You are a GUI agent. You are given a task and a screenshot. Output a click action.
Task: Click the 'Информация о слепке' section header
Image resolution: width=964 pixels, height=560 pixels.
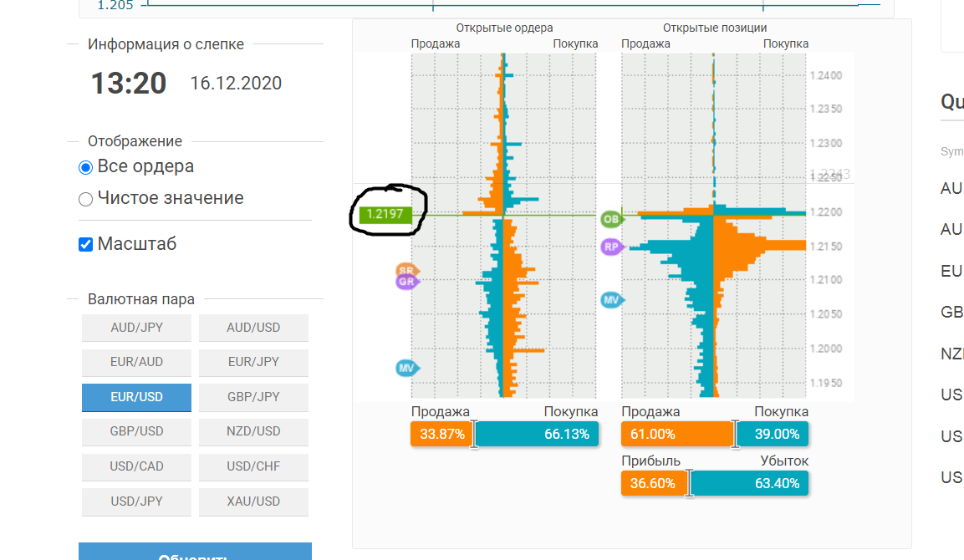[x=166, y=44]
